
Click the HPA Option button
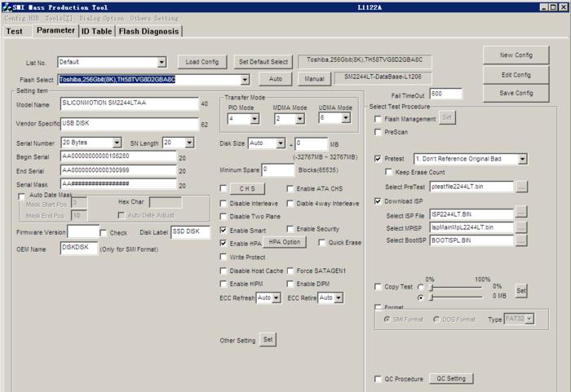click(x=285, y=242)
